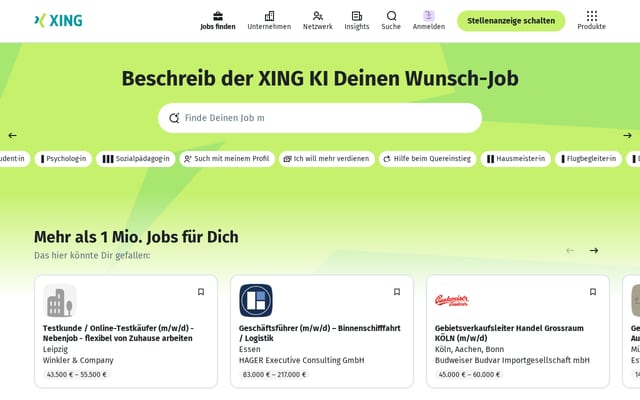The height and width of the screenshot is (400, 640).
Task: Click Mehr als 1 Mio. Jobs heading
Action: pyautogui.click(x=136, y=237)
